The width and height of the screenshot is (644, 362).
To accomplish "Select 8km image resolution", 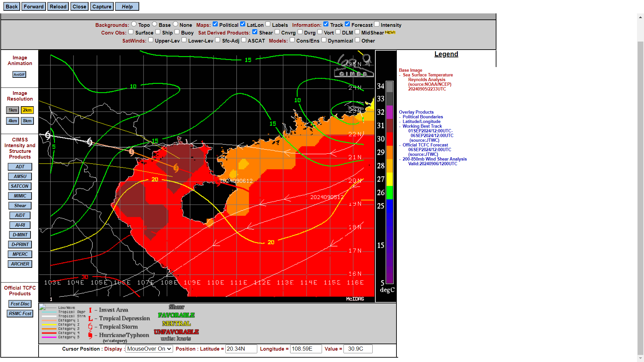I will click(27, 121).
